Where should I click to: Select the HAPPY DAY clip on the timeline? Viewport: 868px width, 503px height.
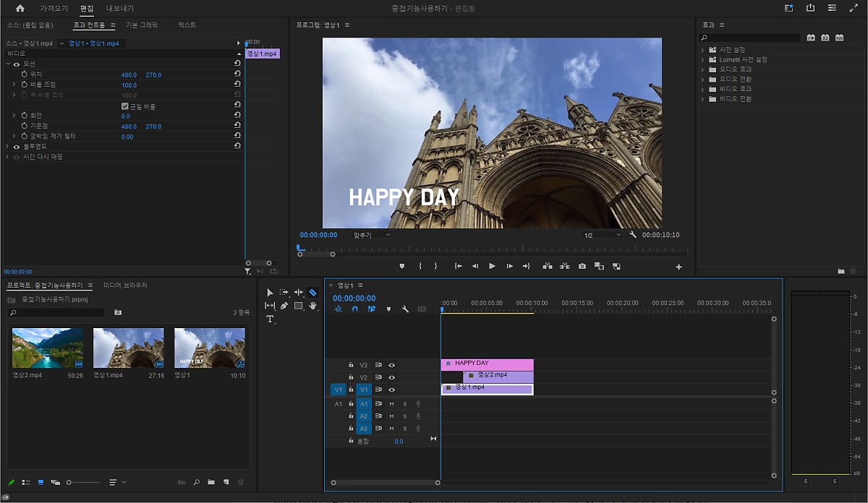click(486, 364)
